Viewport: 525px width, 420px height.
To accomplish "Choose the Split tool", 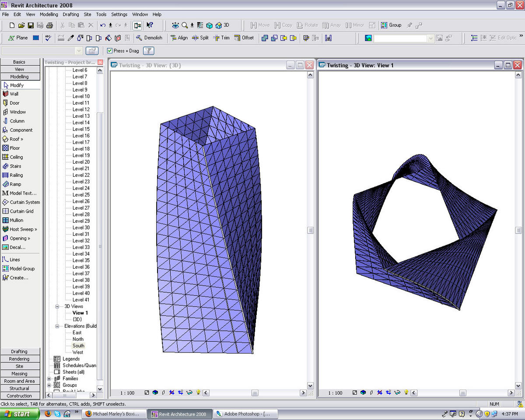I will 200,38.
